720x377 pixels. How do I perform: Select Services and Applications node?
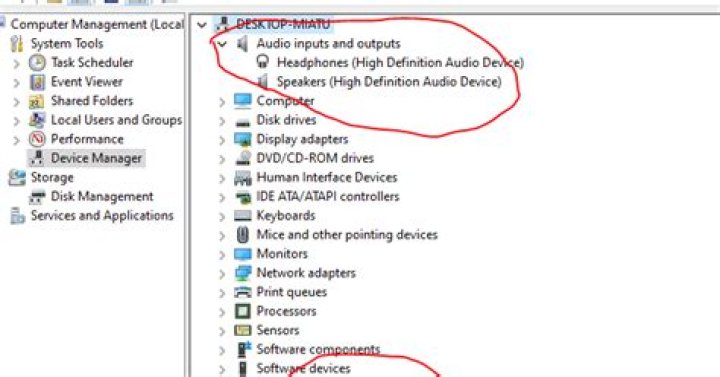[x=102, y=216]
